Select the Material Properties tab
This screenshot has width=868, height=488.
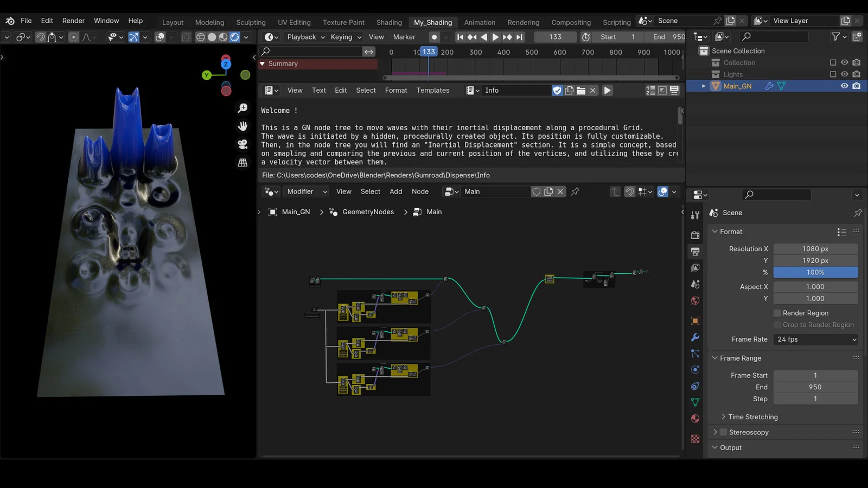(x=695, y=419)
